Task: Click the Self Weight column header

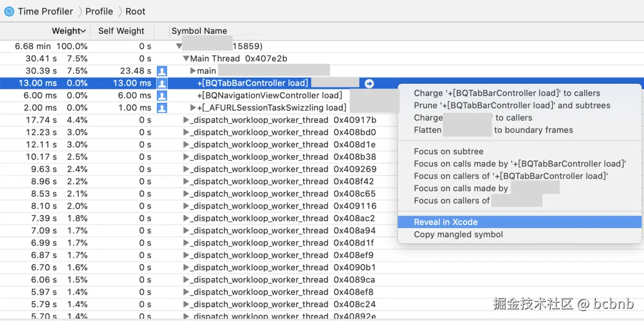Action: click(121, 31)
